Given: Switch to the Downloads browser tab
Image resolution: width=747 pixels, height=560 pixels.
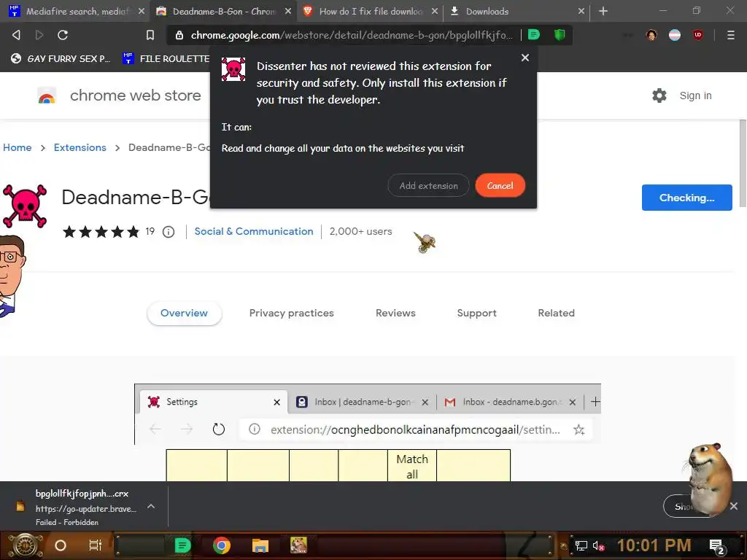Looking at the screenshot, I should [x=516, y=11].
